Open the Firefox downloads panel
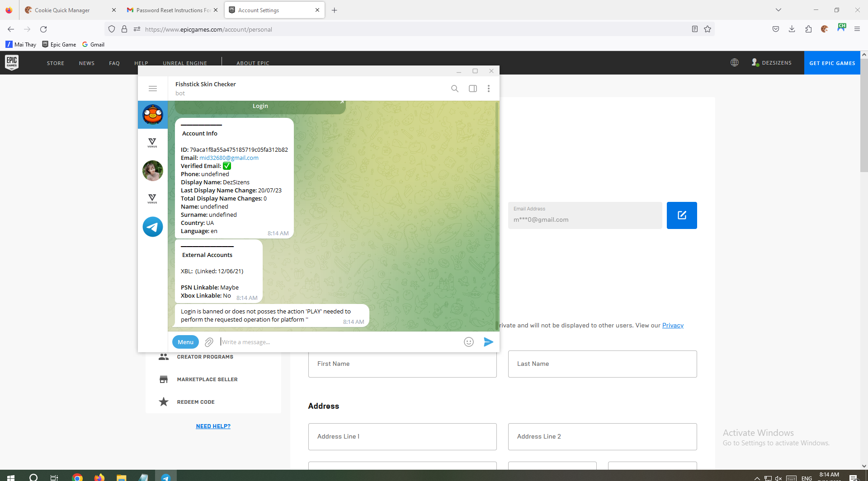The image size is (868, 481). 792,29
